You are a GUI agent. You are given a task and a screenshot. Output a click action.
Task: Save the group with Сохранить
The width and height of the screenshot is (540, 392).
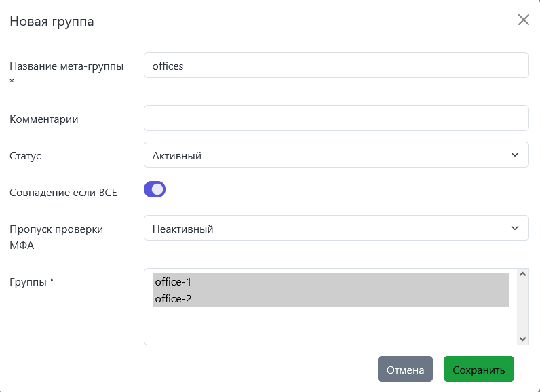(478, 370)
